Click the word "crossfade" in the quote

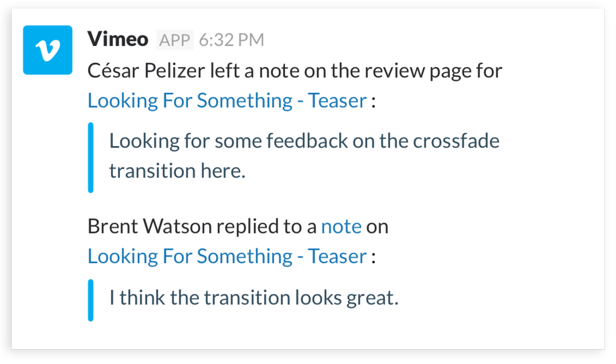[x=456, y=141]
